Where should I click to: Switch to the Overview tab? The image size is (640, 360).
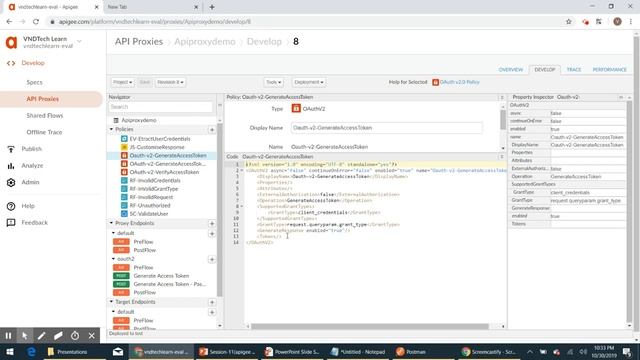coord(511,70)
